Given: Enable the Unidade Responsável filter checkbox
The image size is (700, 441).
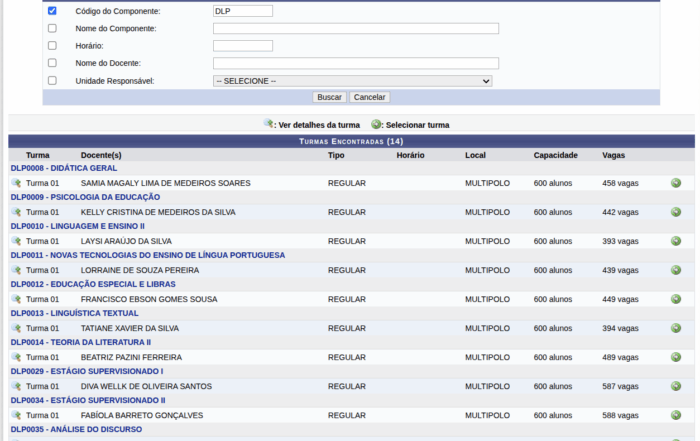Looking at the screenshot, I should tap(52, 81).
